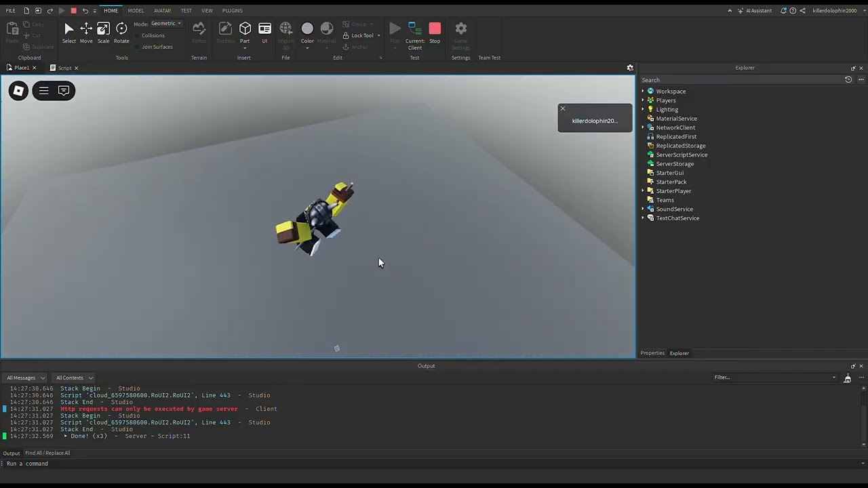The image size is (868, 488).
Task: Click the Explorer search history icon
Action: (848, 80)
